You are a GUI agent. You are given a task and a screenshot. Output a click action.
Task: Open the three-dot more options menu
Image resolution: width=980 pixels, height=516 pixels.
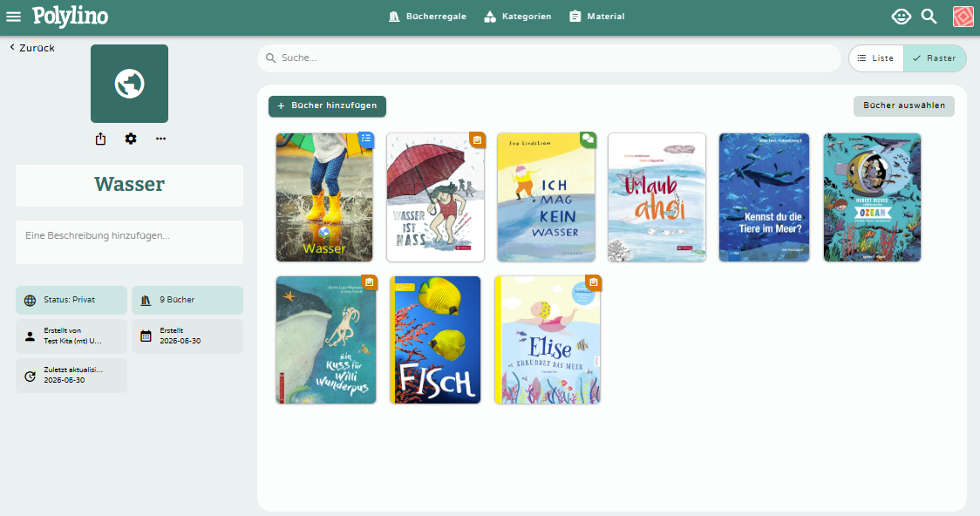[x=160, y=139]
